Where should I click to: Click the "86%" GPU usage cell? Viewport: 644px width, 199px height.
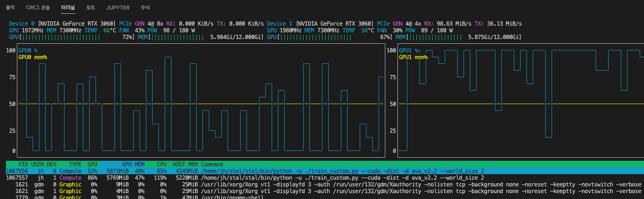pos(92,178)
